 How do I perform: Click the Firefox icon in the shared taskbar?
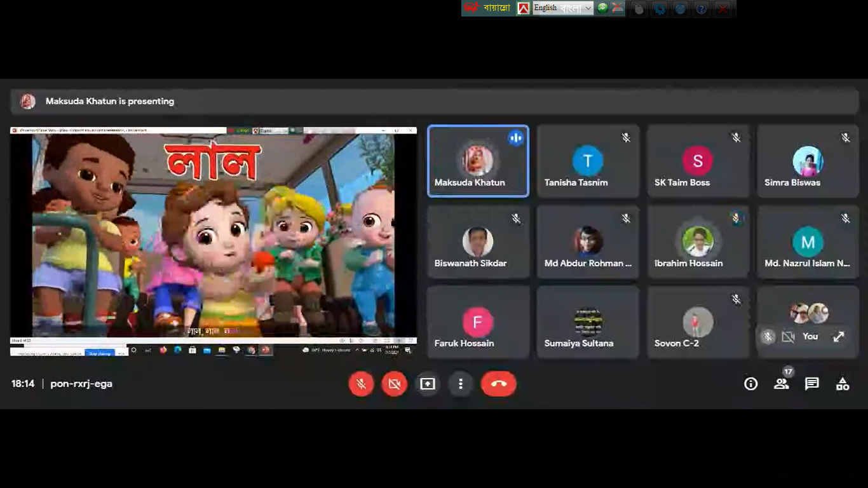tap(163, 349)
